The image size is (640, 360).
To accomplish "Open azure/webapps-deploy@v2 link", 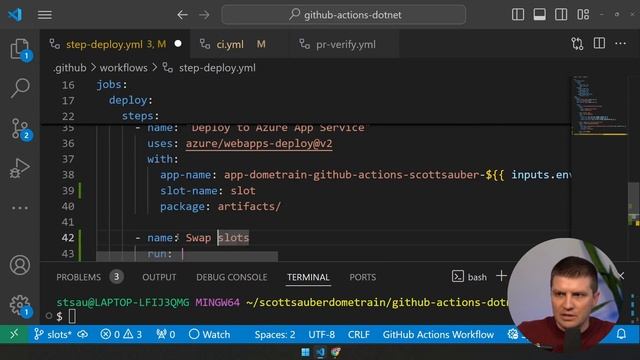I will point(259,144).
